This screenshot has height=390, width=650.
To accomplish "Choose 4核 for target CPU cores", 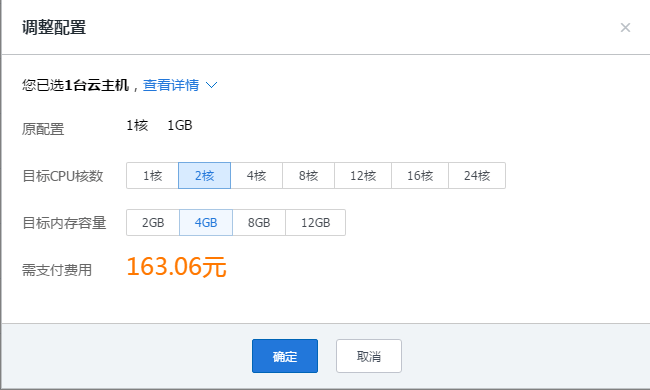I will (x=257, y=176).
